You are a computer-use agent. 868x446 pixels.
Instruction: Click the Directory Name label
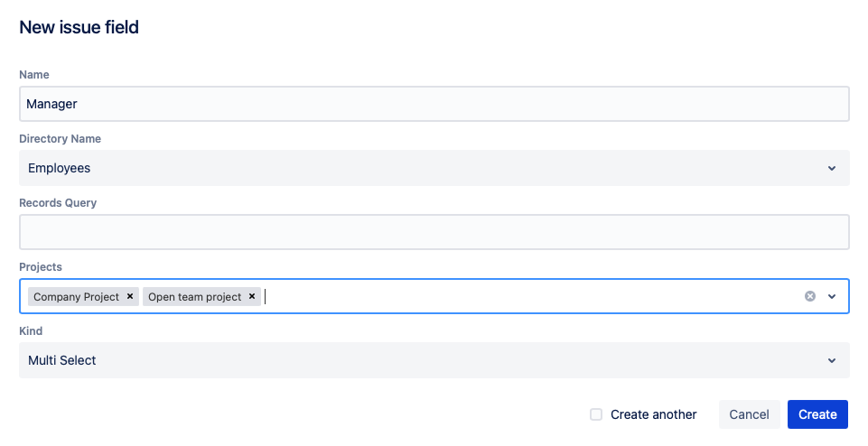point(60,139)
